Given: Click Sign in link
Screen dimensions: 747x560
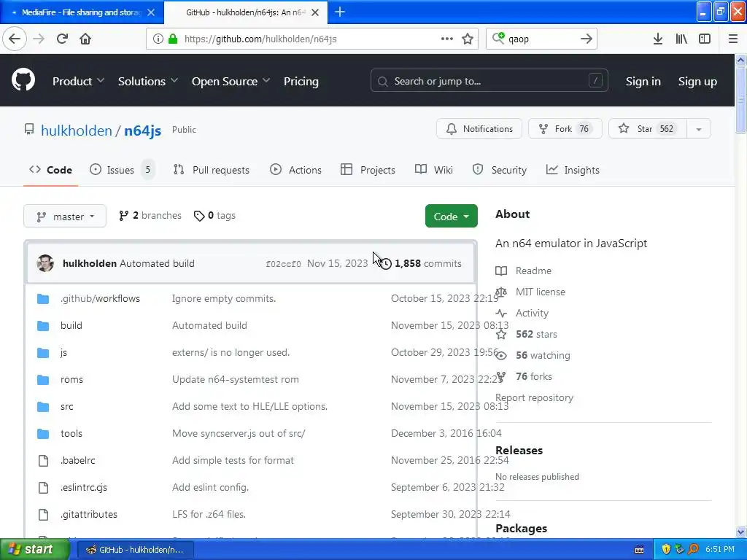Looking at the screenshot, I should pyautogui.click(x=643, y=82).
